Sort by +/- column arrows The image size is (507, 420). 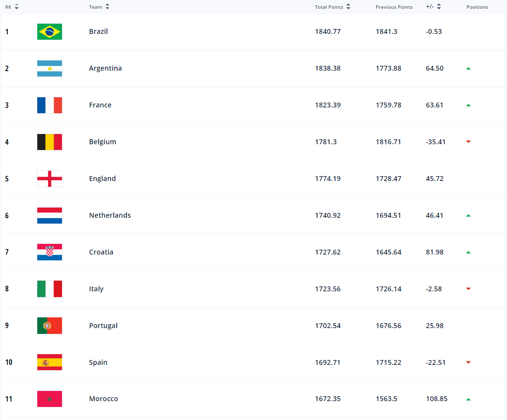tap(439, 7)
